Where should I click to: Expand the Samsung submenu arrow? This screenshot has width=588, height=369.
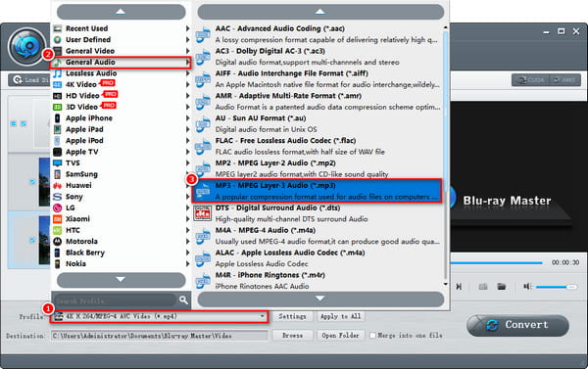[x=187, y=174]
